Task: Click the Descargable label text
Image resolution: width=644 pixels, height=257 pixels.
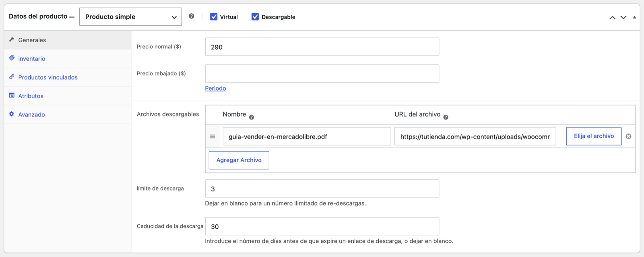Action: point(279,17)
